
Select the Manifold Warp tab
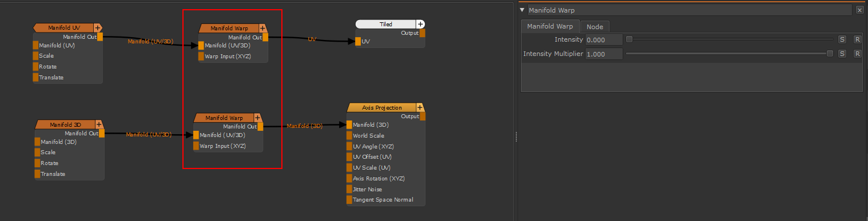[550, 26]
